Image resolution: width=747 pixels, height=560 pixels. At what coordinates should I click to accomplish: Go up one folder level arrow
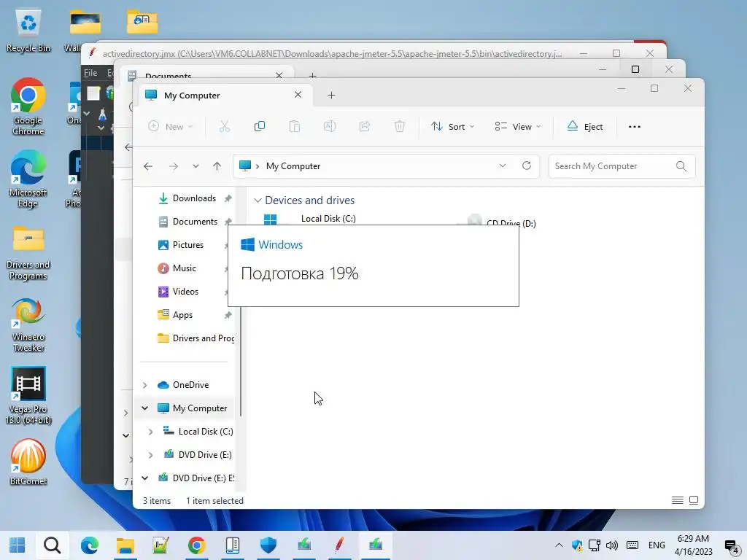pos(217,166)
